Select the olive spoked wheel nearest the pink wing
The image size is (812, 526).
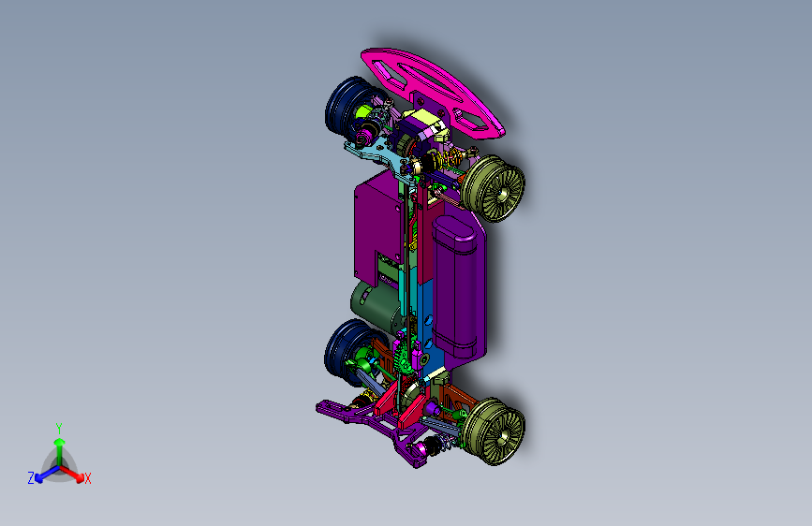[493, 188]
